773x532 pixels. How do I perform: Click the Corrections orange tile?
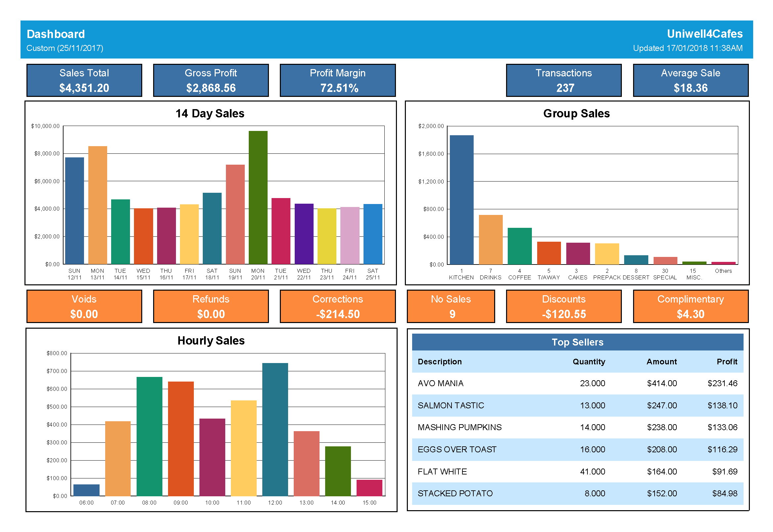pyautogui.click(x=337, y=306)
